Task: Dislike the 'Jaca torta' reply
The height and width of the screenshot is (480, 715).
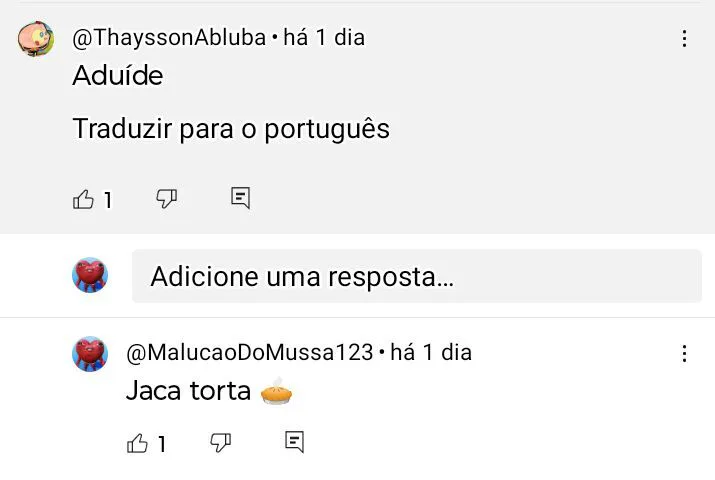Action: pos(221,442)
